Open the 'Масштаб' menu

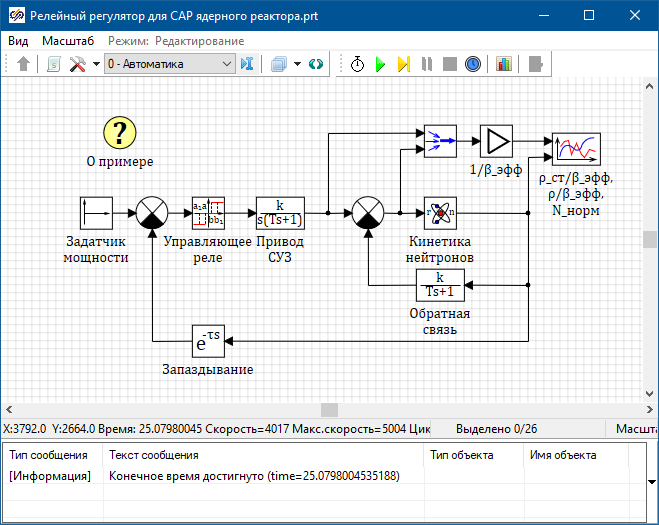pos(68,41)
